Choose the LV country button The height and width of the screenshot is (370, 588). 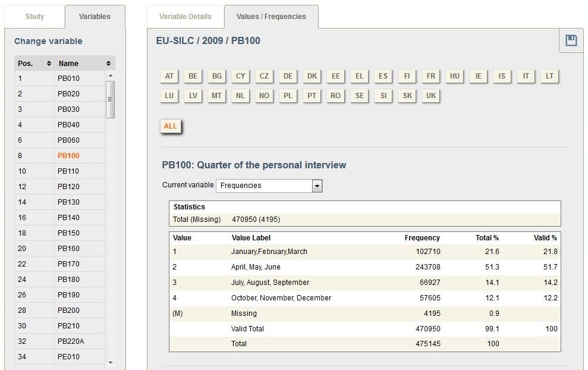pyautogui.click(x=193, y=95)
